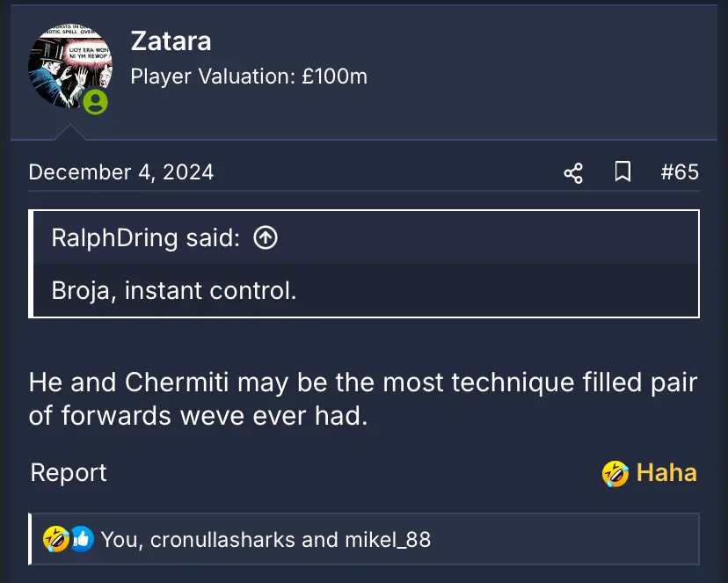
Task: Click cronullasharks in the reactions list
Action: [x=222, y=538]
